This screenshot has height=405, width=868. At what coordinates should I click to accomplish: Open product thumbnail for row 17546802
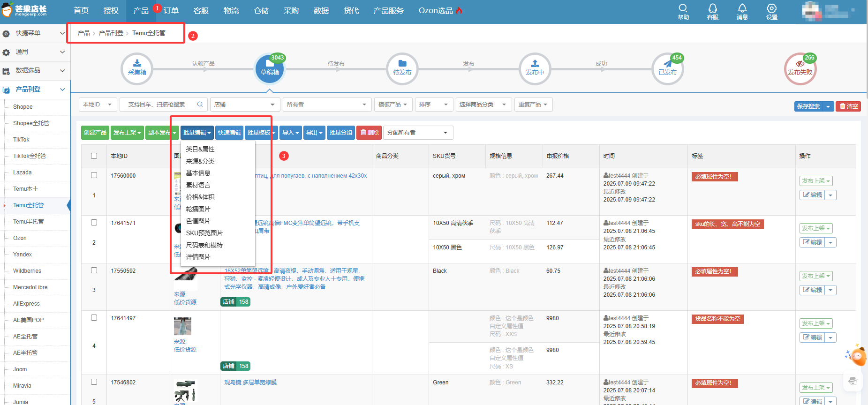(185, 391)
